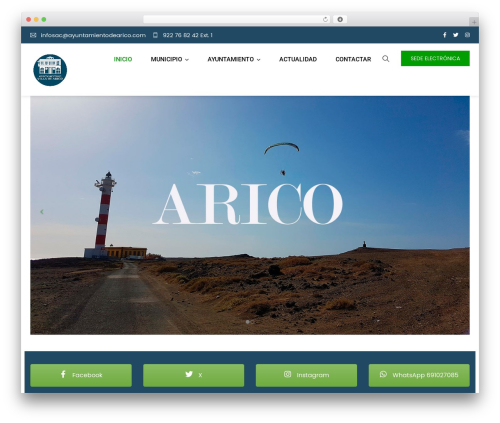Click the Facebook icon in top bar
This screenshot has width=500, height=423.
pyautogui.click(x=444, y=35)
